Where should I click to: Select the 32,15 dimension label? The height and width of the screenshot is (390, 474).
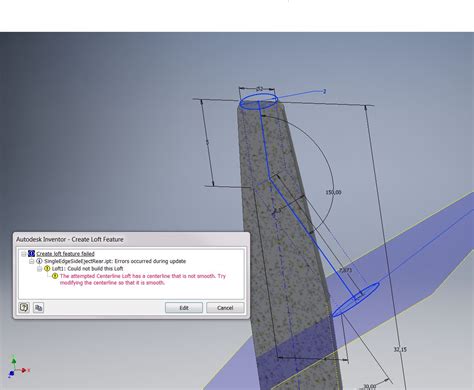click(x=400, y=349)
